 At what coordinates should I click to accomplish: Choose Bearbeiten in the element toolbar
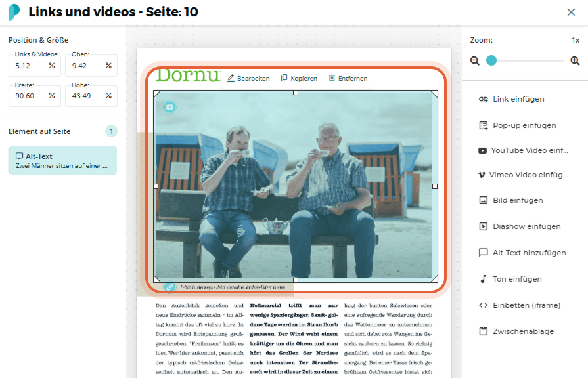248,78
